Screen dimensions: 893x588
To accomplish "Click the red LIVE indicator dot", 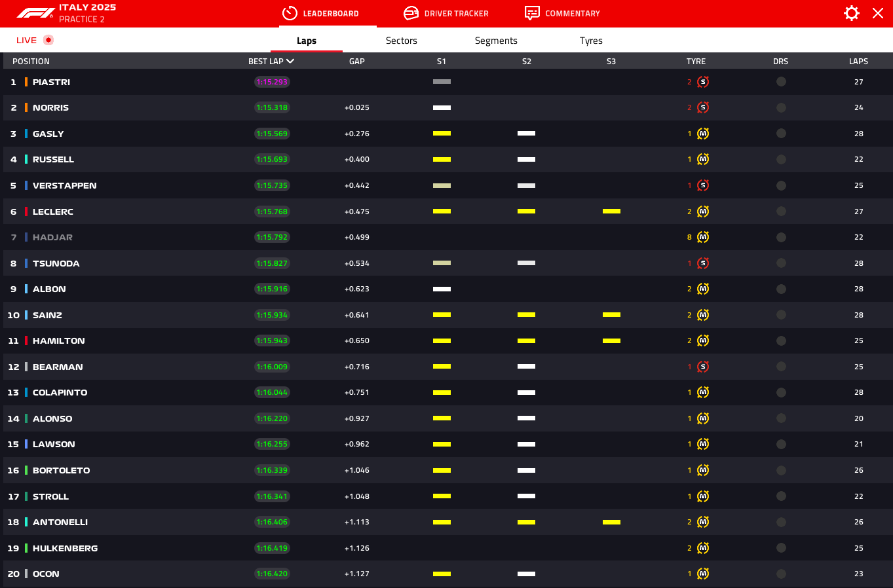I will pyautogui.click(x=48, y=40).
